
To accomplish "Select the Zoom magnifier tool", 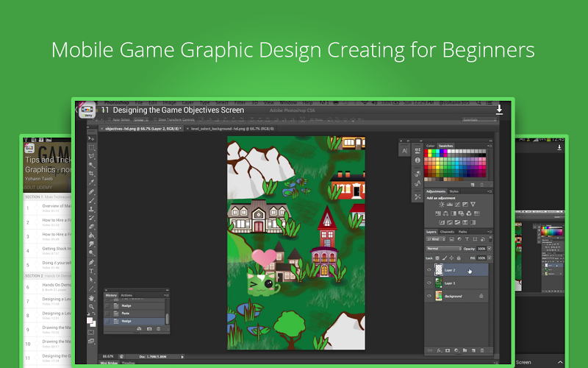I will (x=92, y=307).
